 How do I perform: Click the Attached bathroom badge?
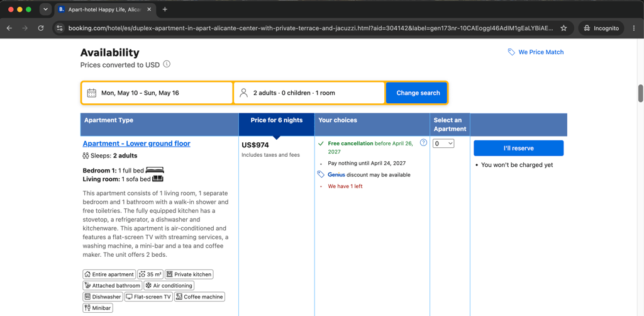pyautogui.click(x=113, y=286)
